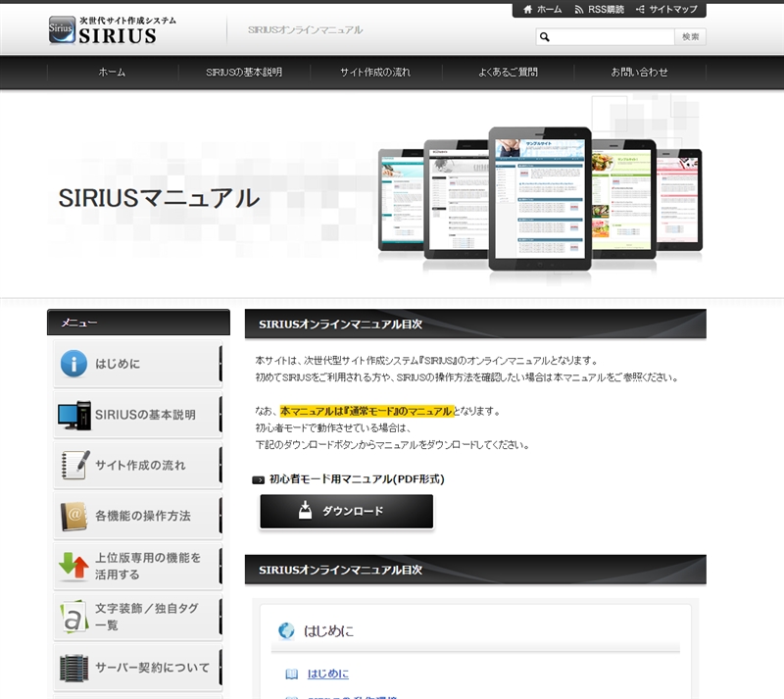This screenshot has width=784, height=699.
Task: Select SIRIUSの基本説明 in the navigation bar
Action: [244, 73]
